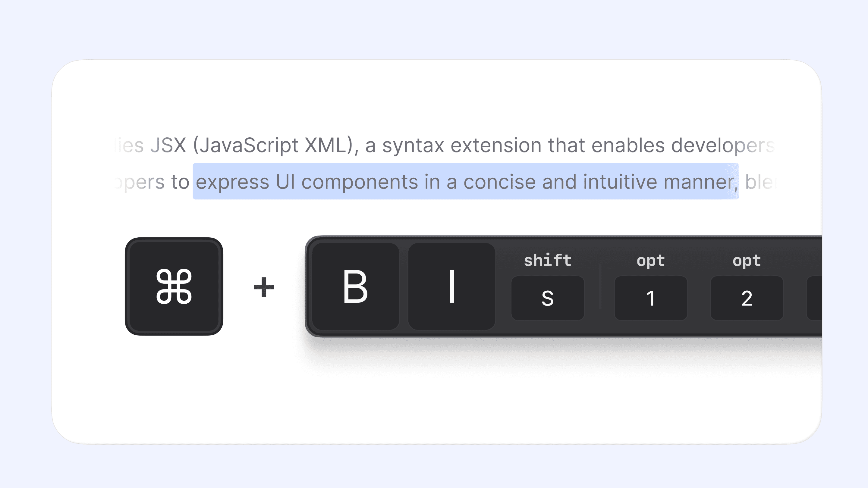
Task: Click the 1 heading shortcut key
Action: point(651,298)
